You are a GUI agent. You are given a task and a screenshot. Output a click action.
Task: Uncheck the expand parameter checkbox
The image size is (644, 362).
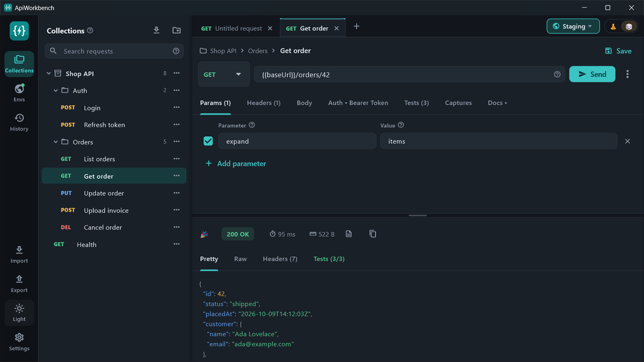[208, 141]
